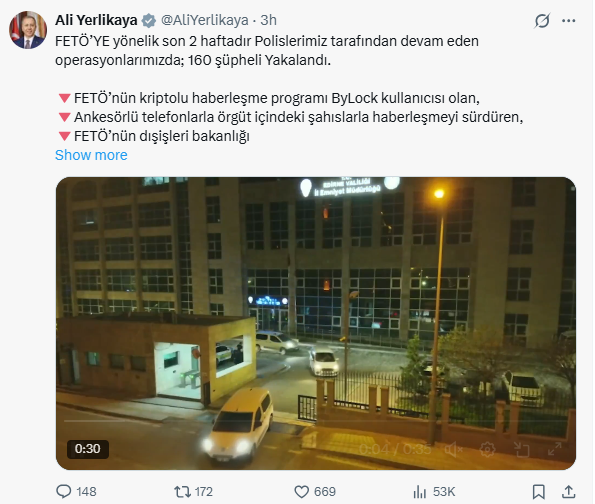Play the Edirne police building video
The width and height of the screenshot is (595, 504).
pyautogui.click(x=316, y=323)
